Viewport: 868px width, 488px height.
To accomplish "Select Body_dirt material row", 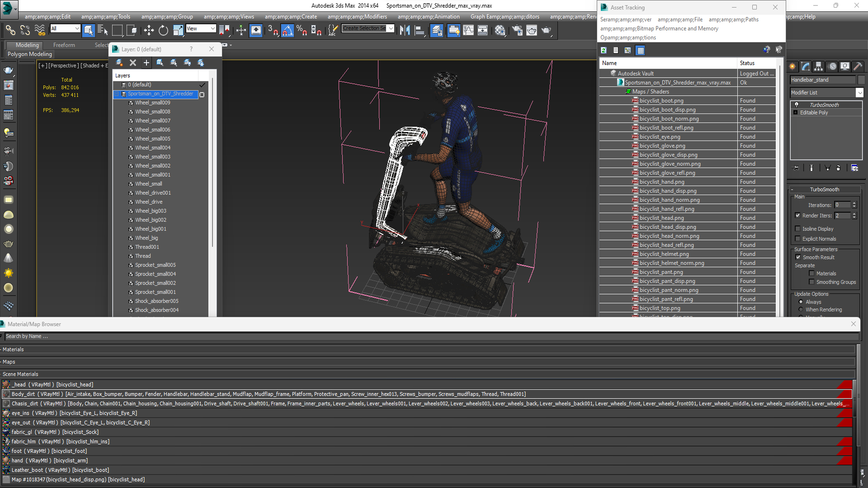I will 427,394.
